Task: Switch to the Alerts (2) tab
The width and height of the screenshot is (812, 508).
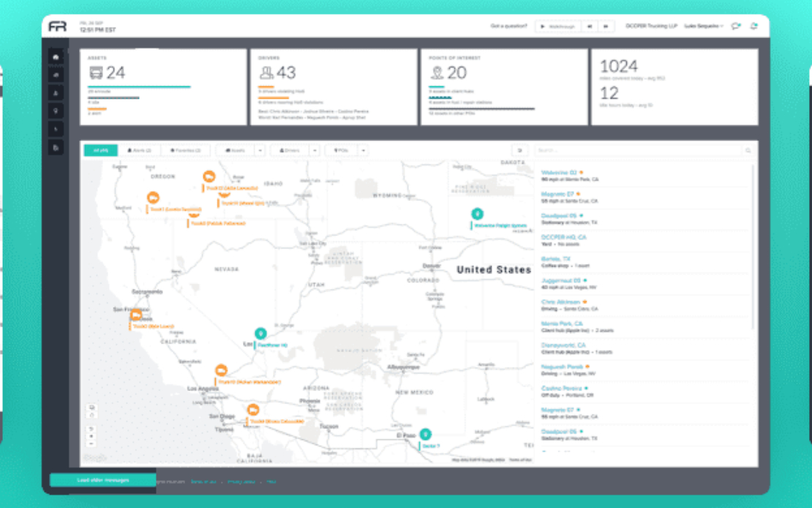Action: (139, 151)
